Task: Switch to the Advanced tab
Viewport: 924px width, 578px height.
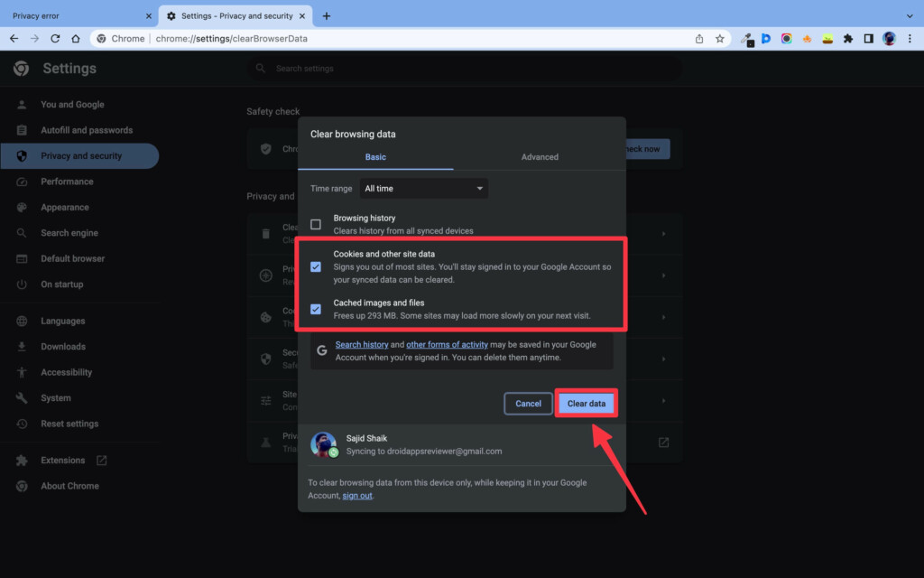Action: [540, 157]
